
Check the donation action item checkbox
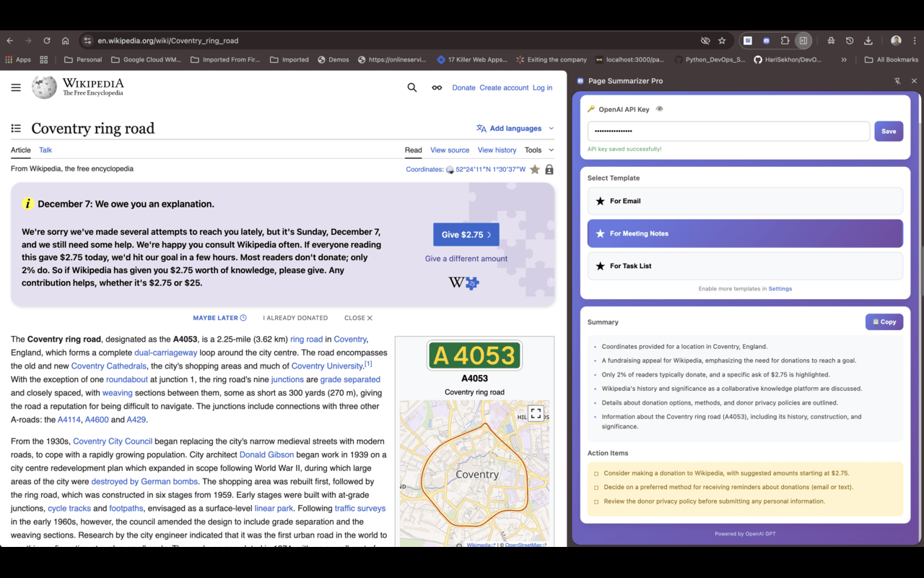596,474
